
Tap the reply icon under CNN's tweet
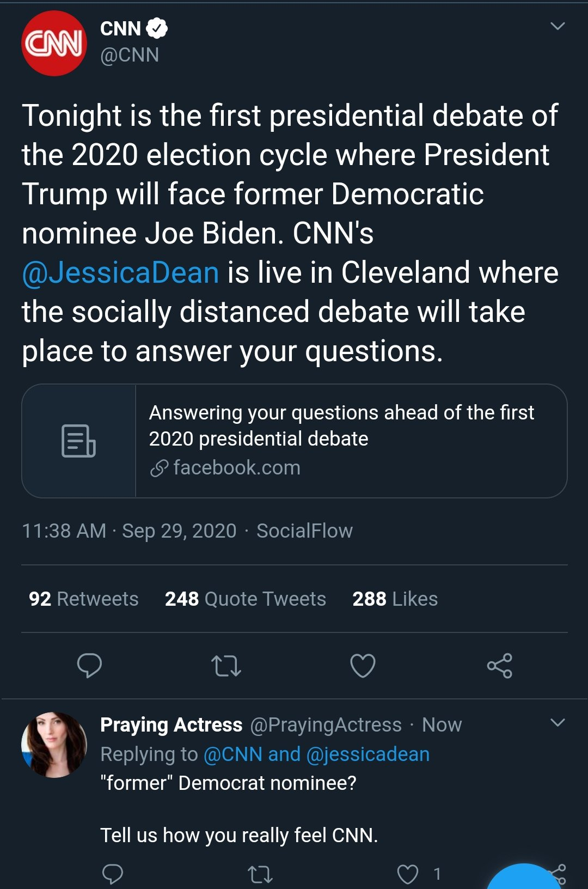pyautogui.click(x=89, y=665)
